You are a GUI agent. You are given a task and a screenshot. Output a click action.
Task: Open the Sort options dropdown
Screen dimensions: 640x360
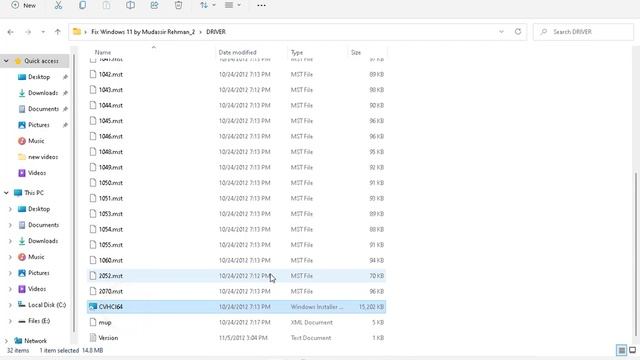(x=207, y=5)
